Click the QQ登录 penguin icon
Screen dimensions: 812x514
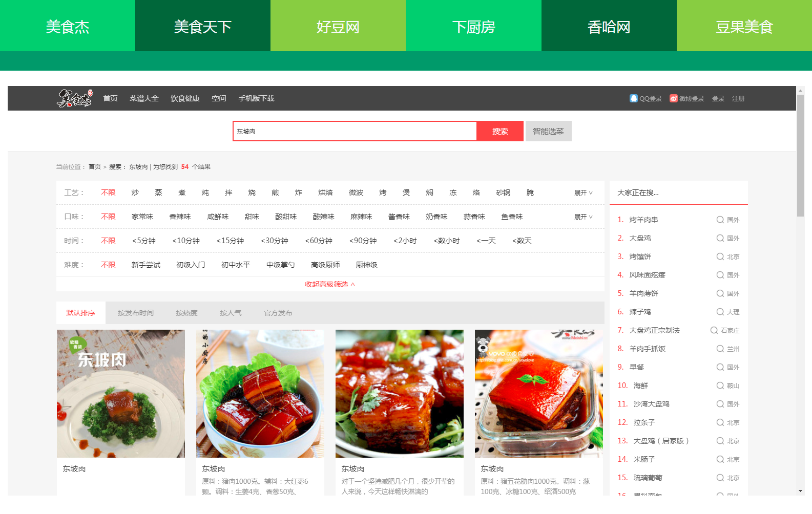pos(634,98)
